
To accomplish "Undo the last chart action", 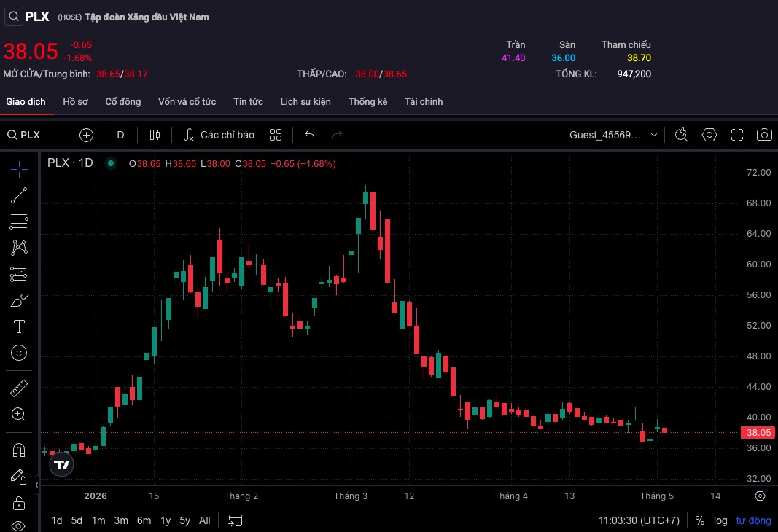I will pos(310,135).
